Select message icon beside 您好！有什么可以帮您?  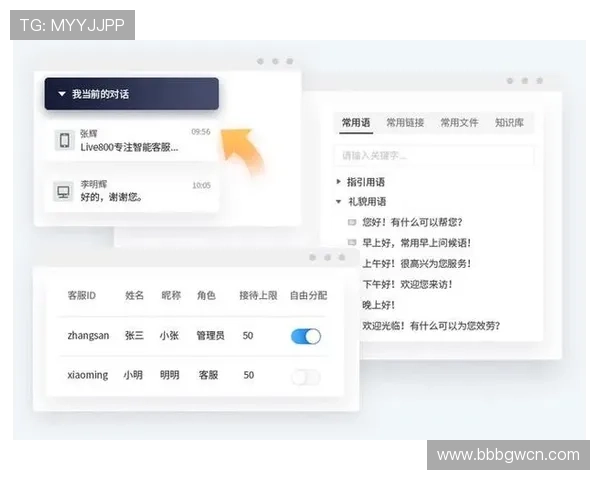tap(352, 222)
